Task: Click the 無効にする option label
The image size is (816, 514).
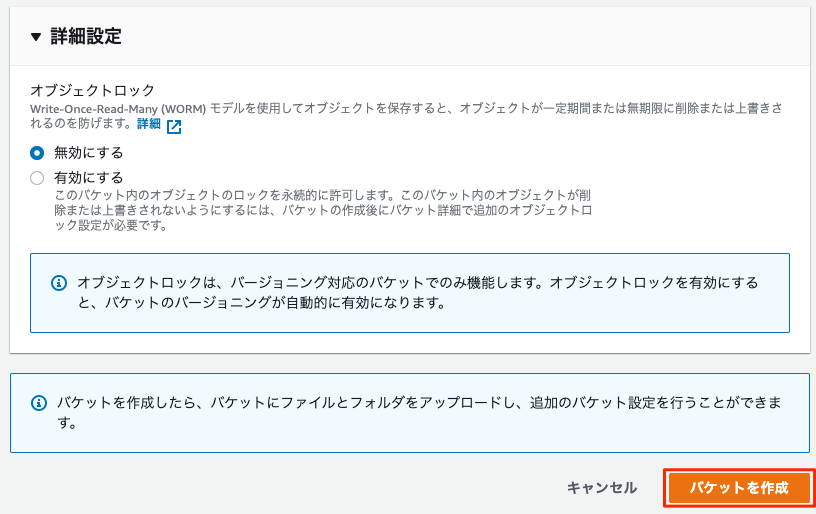Action: (x=88, y=153)
